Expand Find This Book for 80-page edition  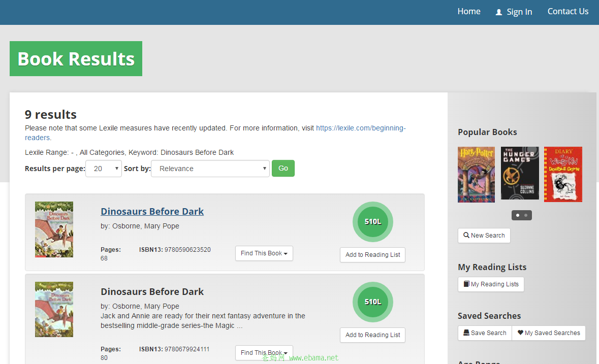264,352
